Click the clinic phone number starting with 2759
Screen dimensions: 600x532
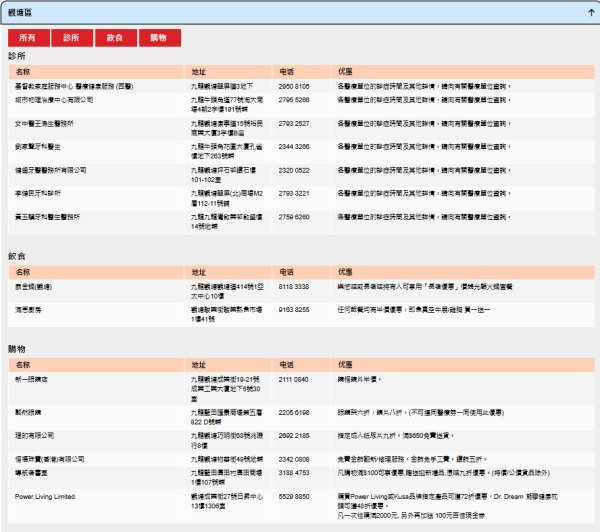click(294, 217)
